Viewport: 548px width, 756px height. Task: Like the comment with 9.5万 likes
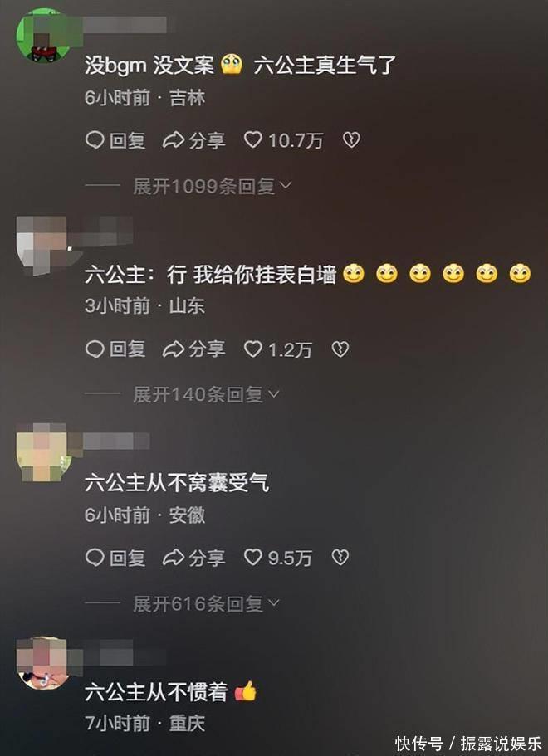coord(278,558)
